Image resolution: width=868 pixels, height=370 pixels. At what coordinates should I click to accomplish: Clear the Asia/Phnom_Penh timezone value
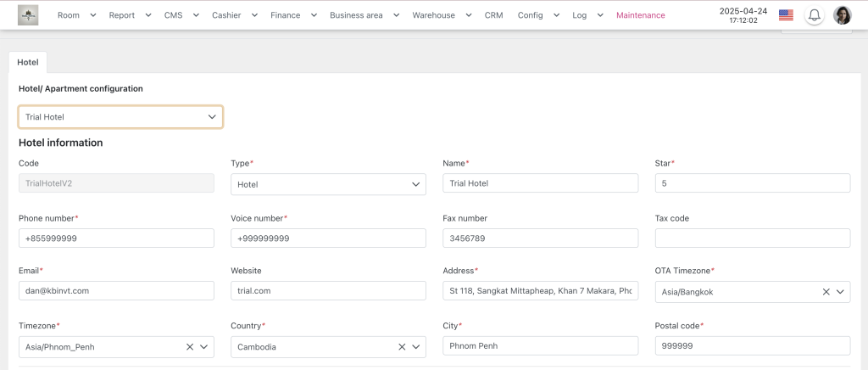click(x=190, y=347)
